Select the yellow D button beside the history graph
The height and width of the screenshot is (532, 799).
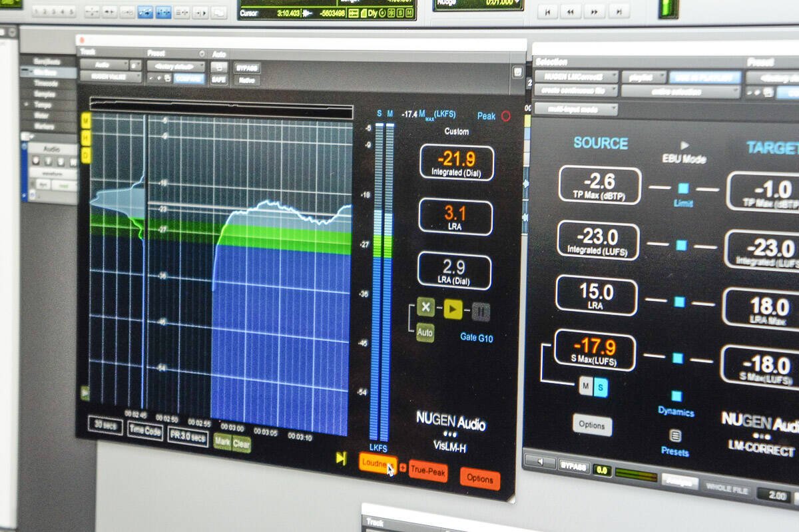pos(86,154)
